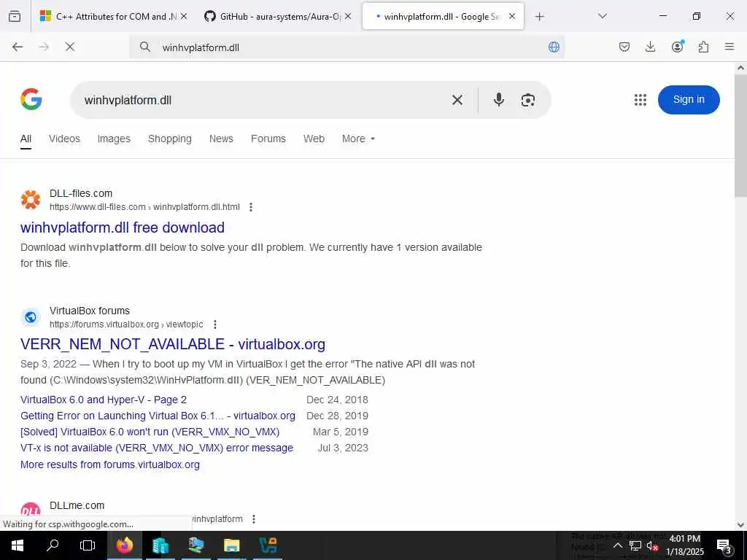Open options for DLLme.com result
The width and height of the screenshot is (747, 560).
(254, 518)
